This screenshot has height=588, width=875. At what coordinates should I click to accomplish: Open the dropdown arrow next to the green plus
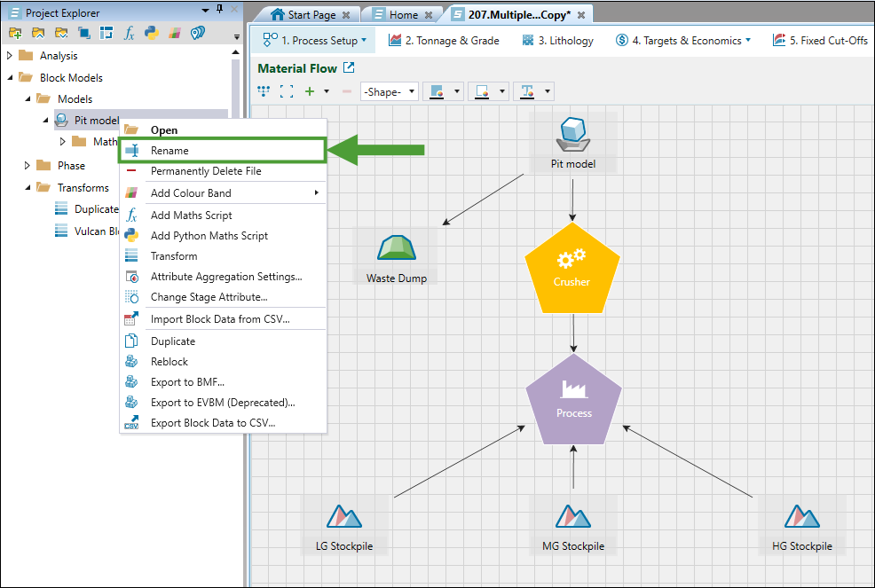(x=327, y=91)
